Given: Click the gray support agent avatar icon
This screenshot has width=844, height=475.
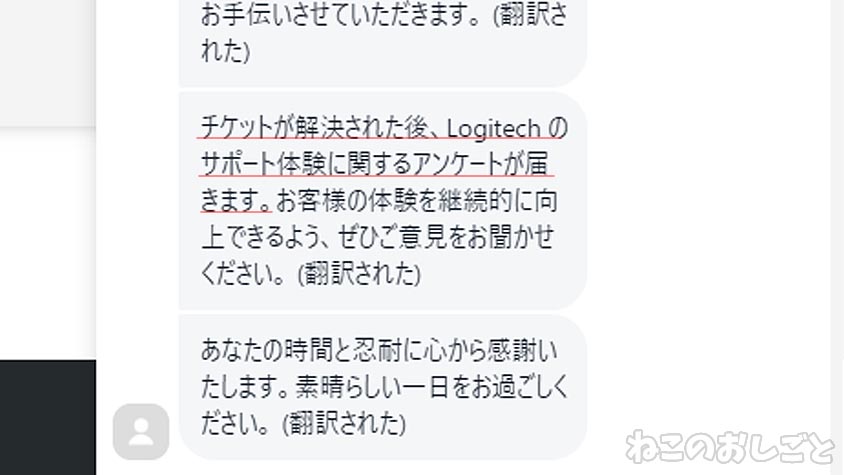Looking at the screenshot, I should tap(141, 431).
